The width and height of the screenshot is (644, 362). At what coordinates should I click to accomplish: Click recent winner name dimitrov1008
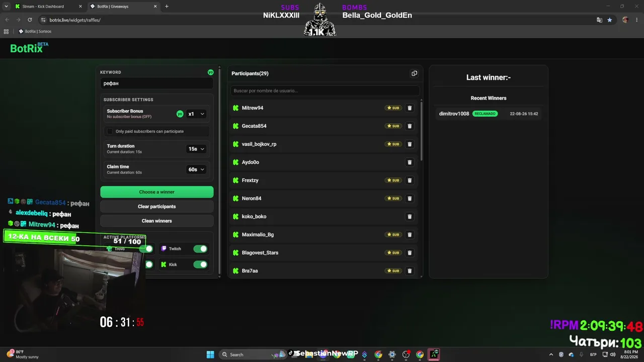point(454,114)
